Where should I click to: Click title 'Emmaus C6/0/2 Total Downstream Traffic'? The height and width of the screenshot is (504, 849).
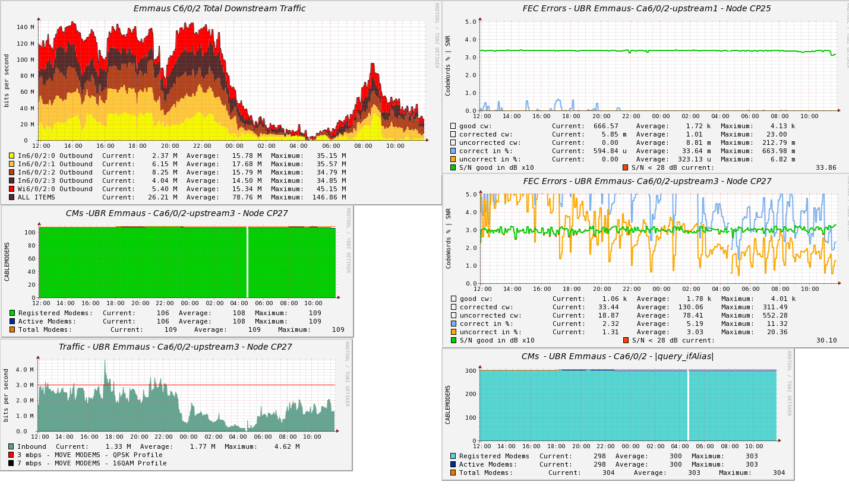click(x=220, y=9)
